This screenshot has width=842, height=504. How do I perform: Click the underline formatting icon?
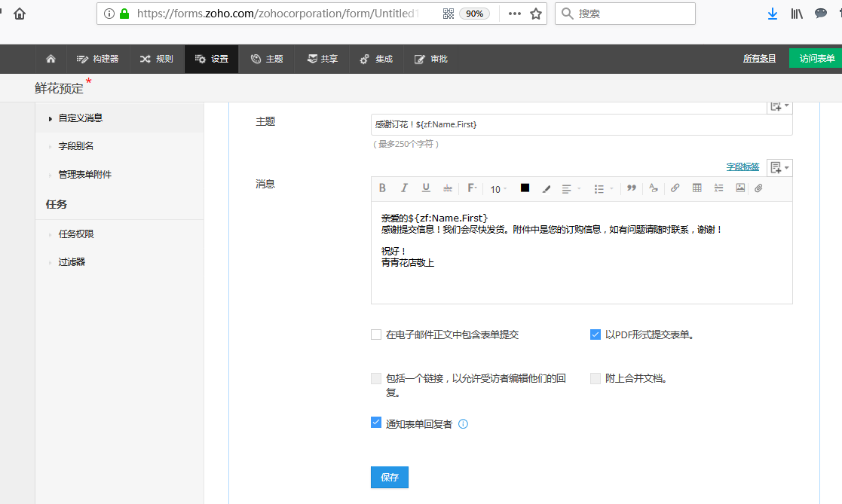click(426, 188)
